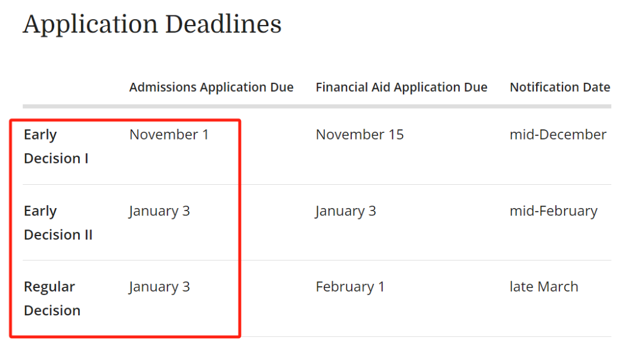Click the Regular Decision row label
Viewport: 644px width, 341px height.
(52, 299)
